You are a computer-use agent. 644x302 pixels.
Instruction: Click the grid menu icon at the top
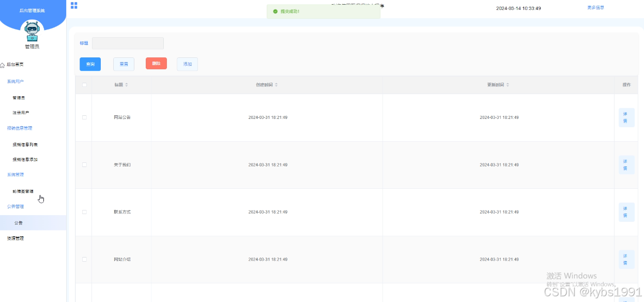[x=74, y=6]
